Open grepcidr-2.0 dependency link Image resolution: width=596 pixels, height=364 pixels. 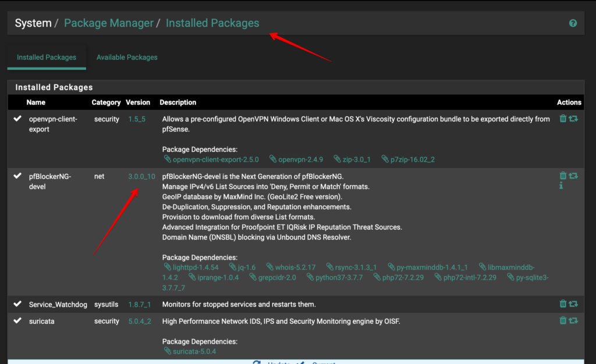(272, 277)
